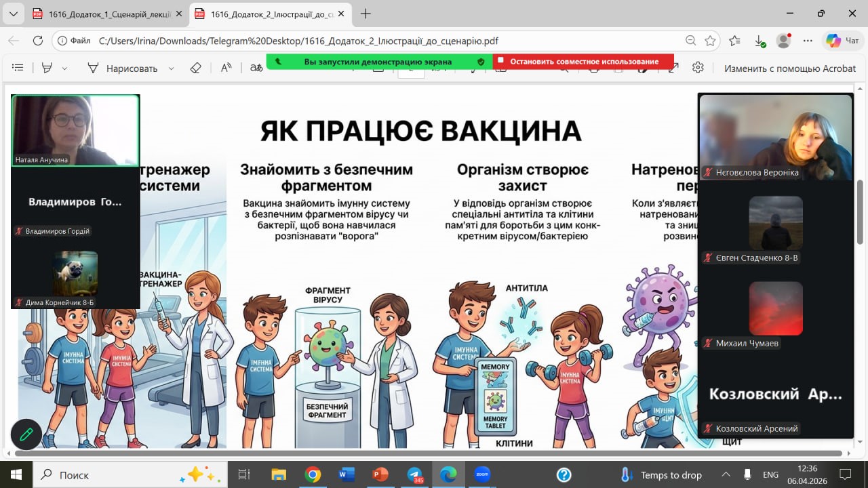Open the PDF settings gear
The height and width of the screenshot is (488, 868).
tap(698, 68)
